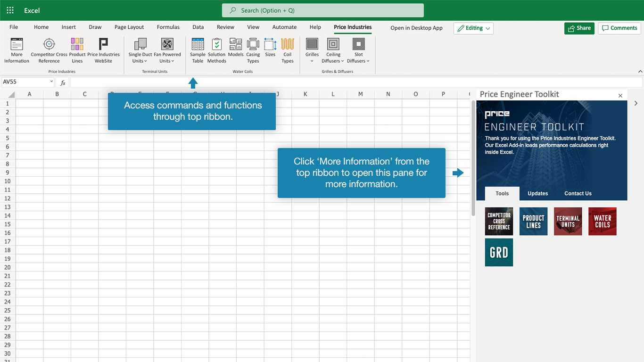Open the Editing mode dropdown
644x362 pixels.
[473, 28]
